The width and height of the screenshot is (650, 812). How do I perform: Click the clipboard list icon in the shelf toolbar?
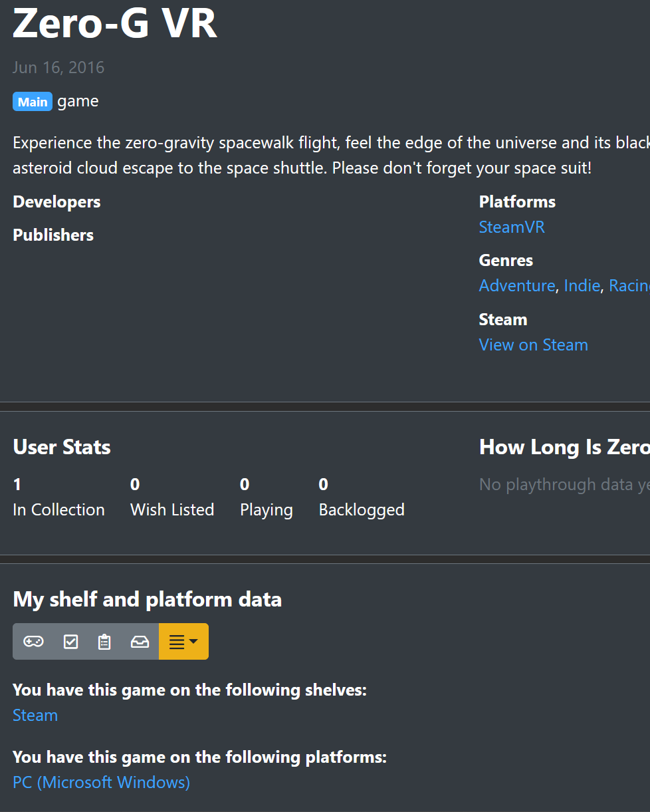click(x=104, y=642)
